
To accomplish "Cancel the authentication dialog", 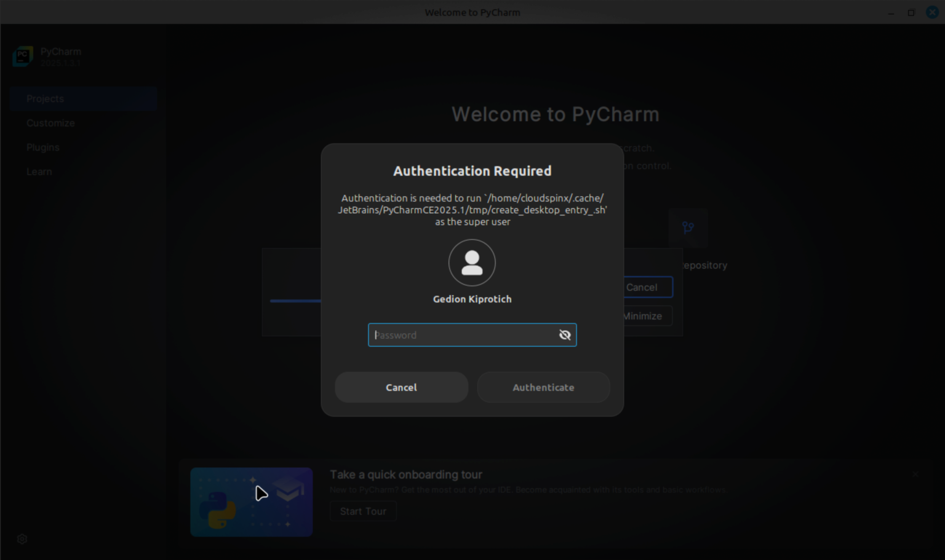I will pyautogui.click(x=401, y=387).
